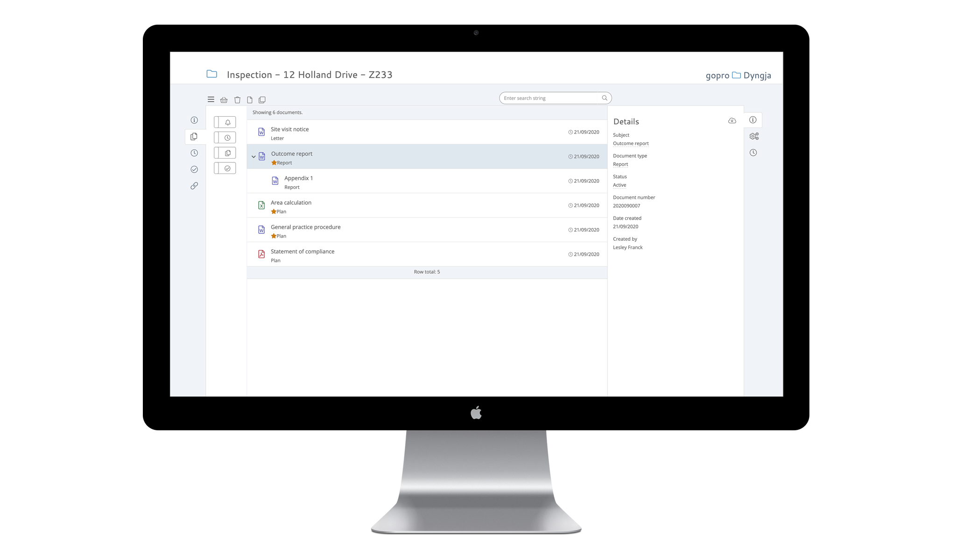The image size is (964, 560).
Task: Click the star on General practice procedure
Action: click(x=274, y=236)
